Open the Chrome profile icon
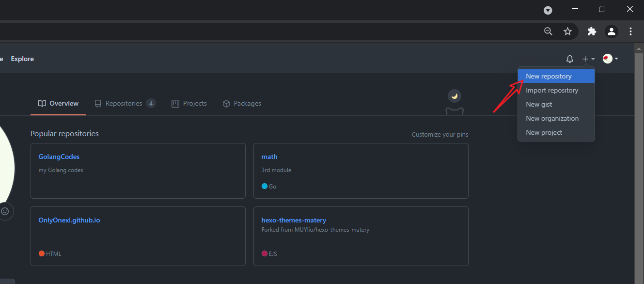This screenshot has height=284, width=644. click(x=612, y=32)
